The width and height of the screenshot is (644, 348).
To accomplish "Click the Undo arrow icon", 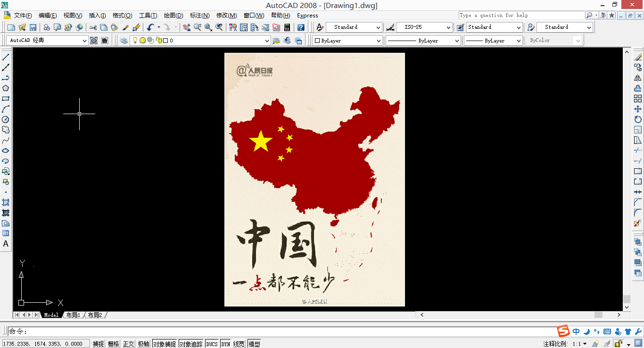I will 150,27.
